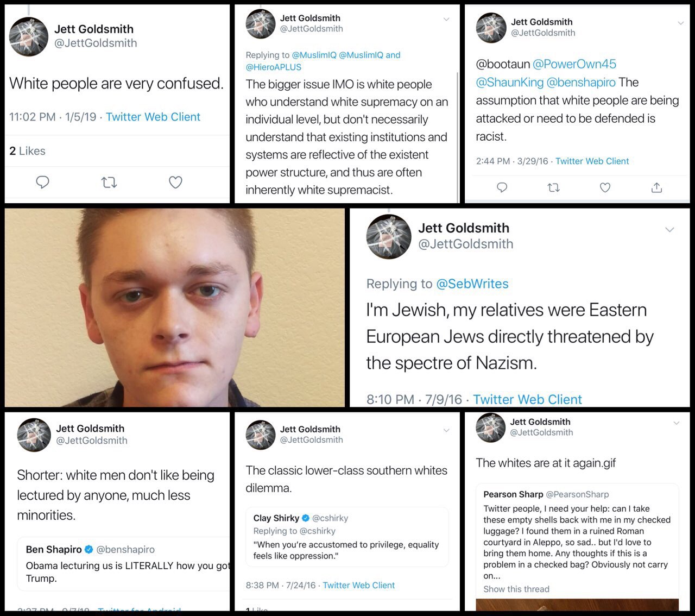Open chevron menu on 'The whites are at it again' tweet
Image resolution: width=695 pixels, height=616 pixels.
point(677,423)
